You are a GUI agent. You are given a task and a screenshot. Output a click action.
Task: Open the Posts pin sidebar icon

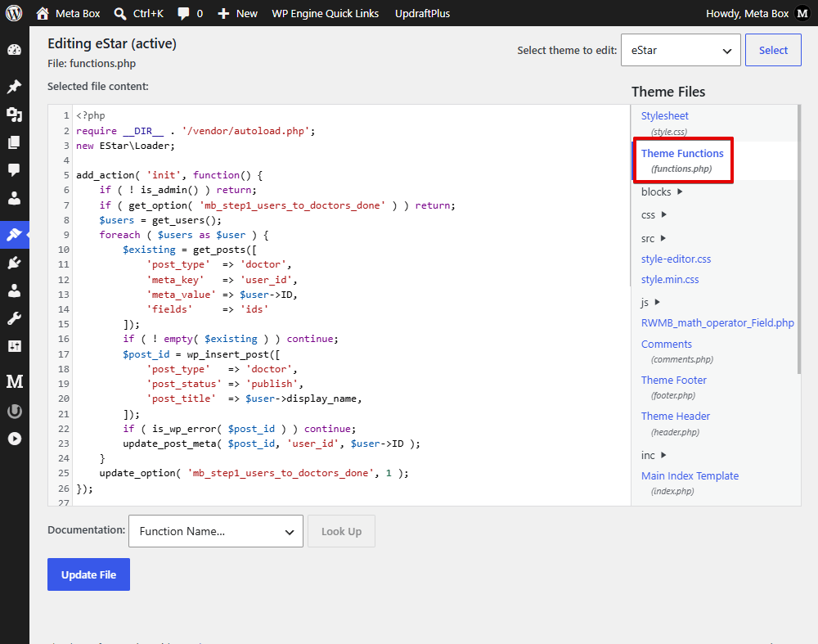[x=14, y=86]
